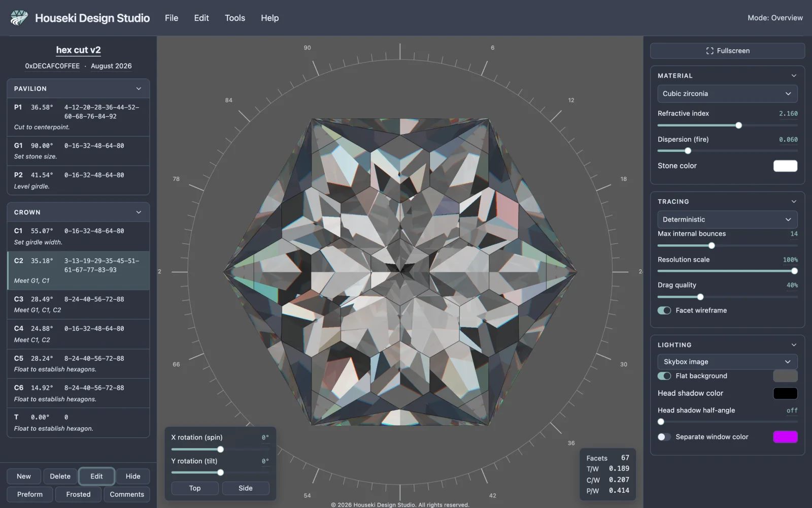812x508 pixels.
Task: Click the Frosted button
Action: tap(78, 494)
